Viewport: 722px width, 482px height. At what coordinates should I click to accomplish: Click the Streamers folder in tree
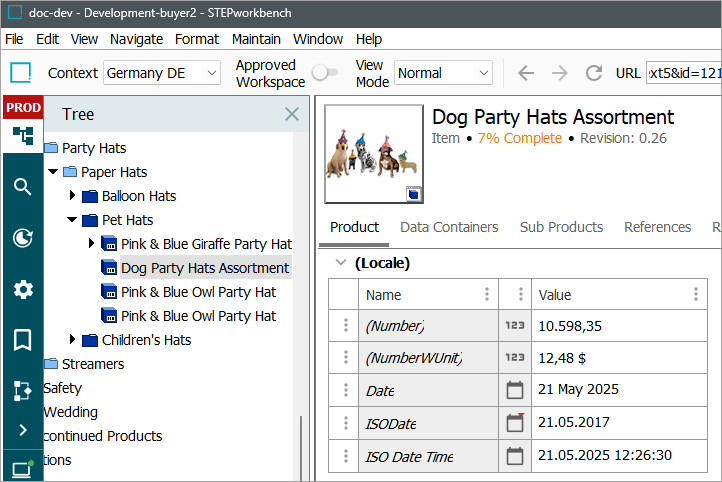[92, 364]
